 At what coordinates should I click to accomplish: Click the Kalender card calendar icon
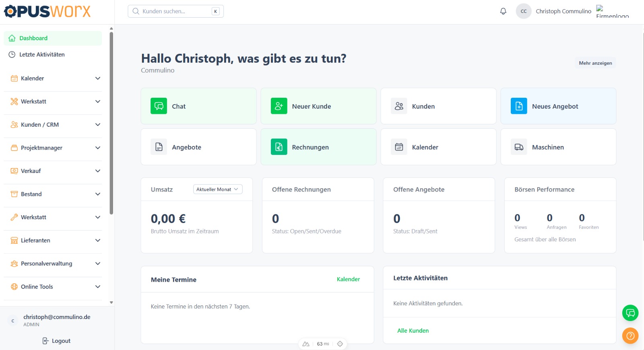pos(399,147)
